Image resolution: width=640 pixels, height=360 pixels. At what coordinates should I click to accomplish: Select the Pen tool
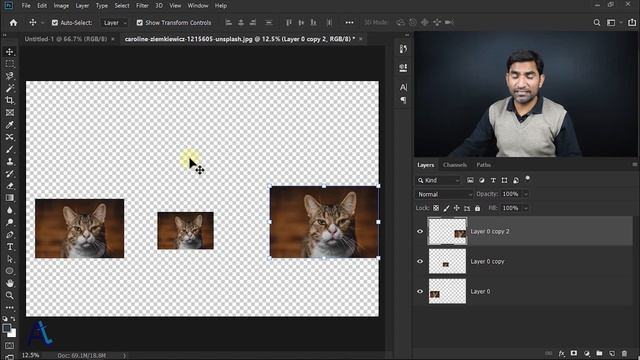tap(9, 235)
